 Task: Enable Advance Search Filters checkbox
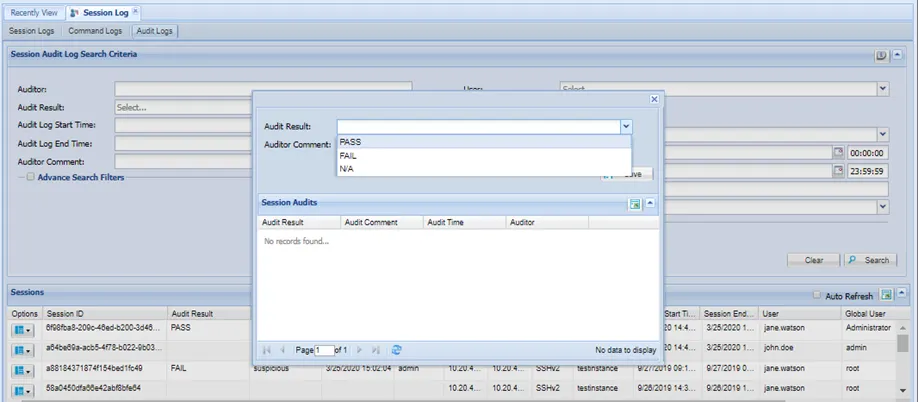(x=30, y=177)
